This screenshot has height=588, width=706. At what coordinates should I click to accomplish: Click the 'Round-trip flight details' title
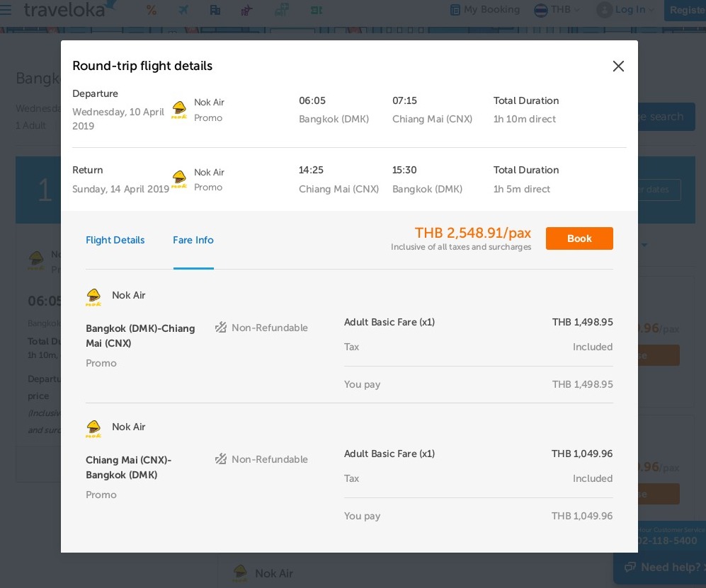coord(142,66)
